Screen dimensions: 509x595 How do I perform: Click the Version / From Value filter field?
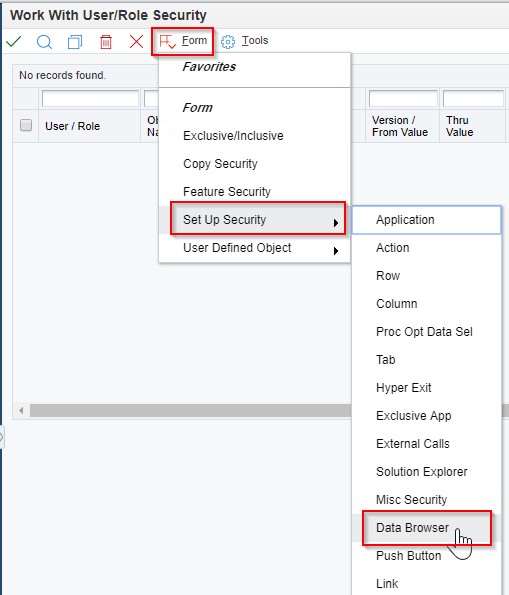(403, 99)
